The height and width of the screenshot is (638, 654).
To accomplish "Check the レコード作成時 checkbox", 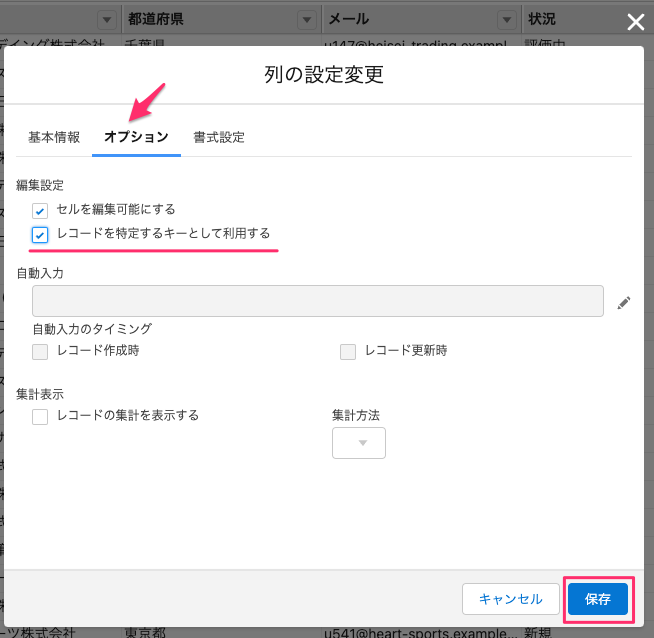I will tap(40, 352).
